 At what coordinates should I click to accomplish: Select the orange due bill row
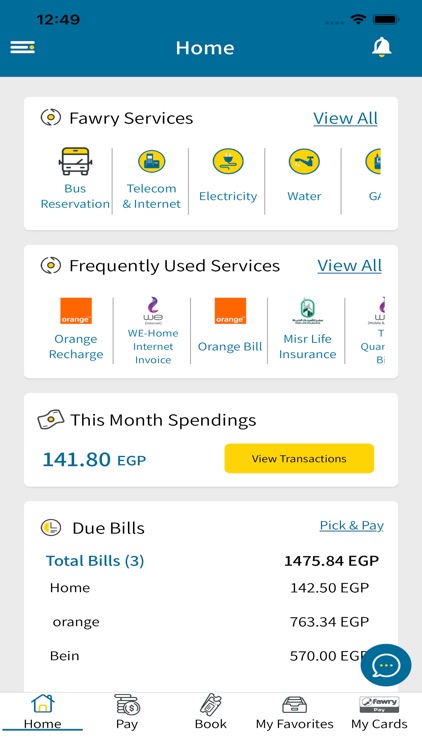[x=211, y=622]
